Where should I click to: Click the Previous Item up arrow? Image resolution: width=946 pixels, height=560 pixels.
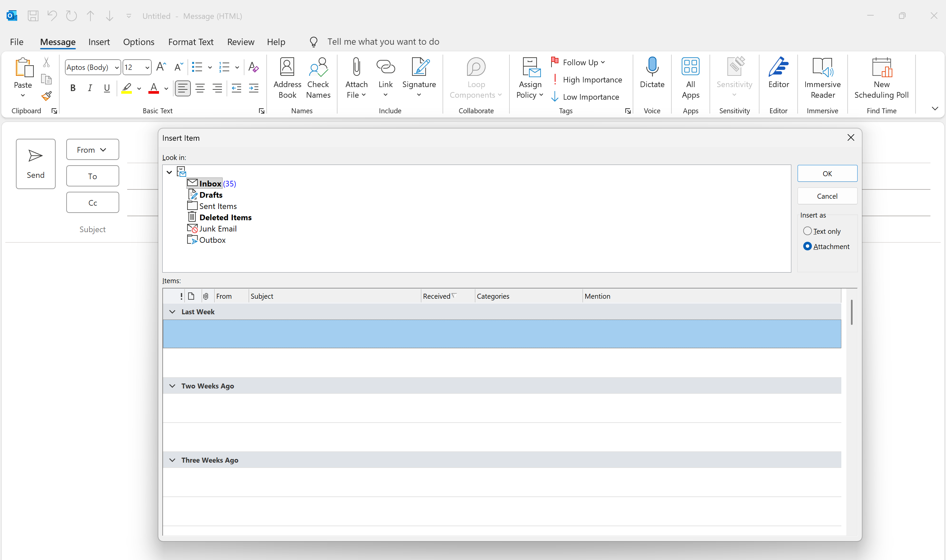point(90,16)
